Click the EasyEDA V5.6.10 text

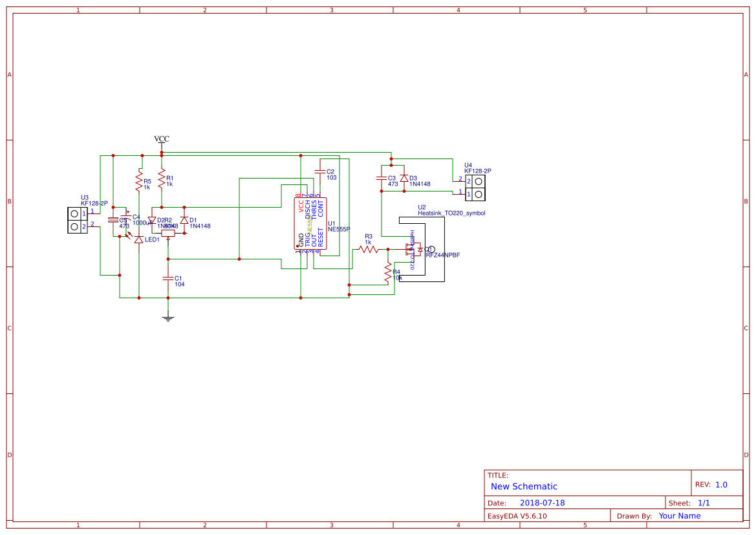click(517, 516)
